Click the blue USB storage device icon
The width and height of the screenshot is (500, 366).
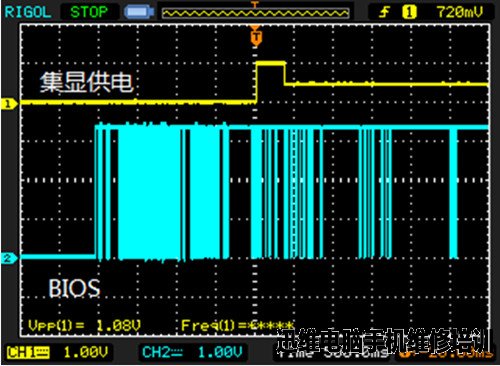pos(139,12)
